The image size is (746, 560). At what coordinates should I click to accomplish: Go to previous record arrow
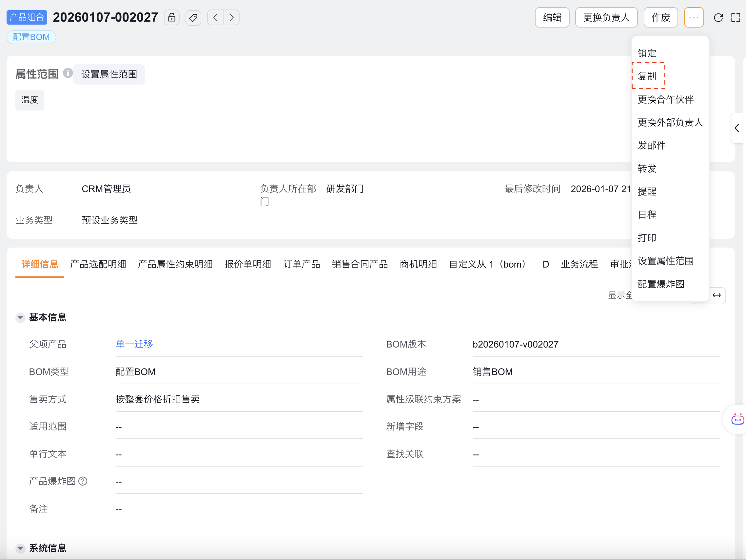pyautogui.click(x=215, y=18)
